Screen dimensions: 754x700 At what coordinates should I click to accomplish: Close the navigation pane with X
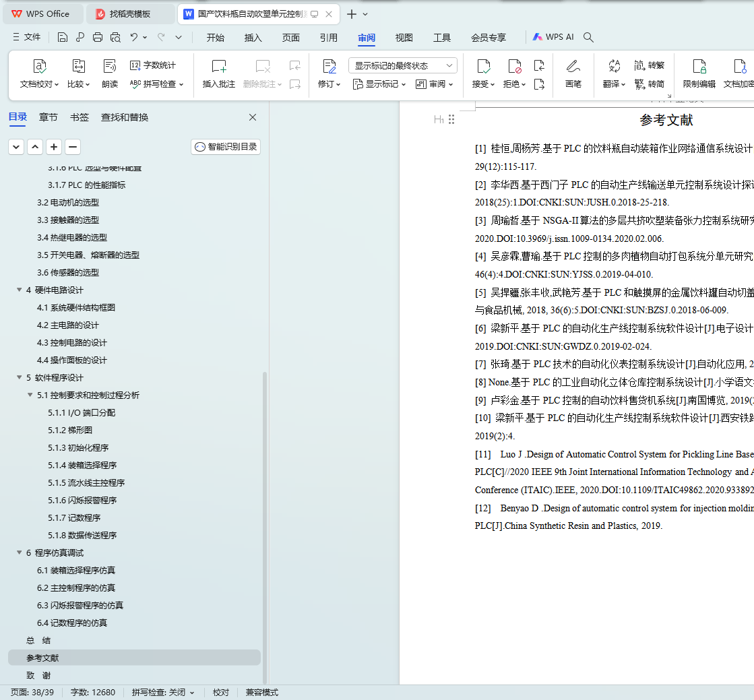(253, 117)
